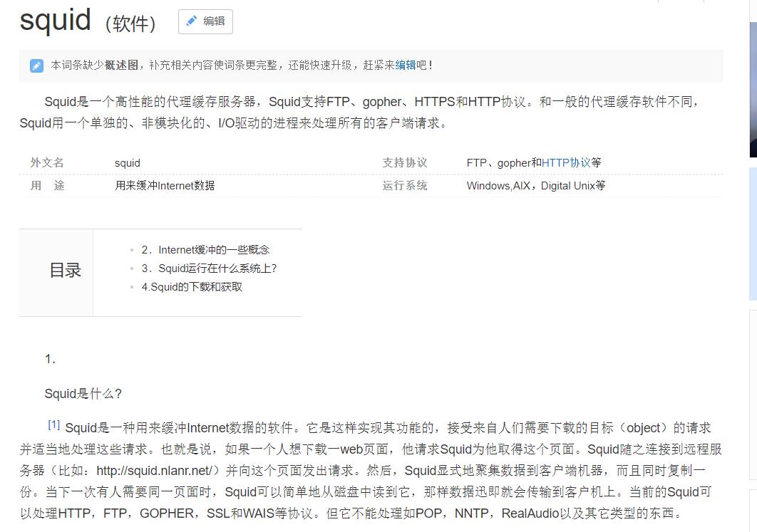The width and height of the screenshot is (757, 532).
Task: Click the 目录 heading
Action: point(65,270)
